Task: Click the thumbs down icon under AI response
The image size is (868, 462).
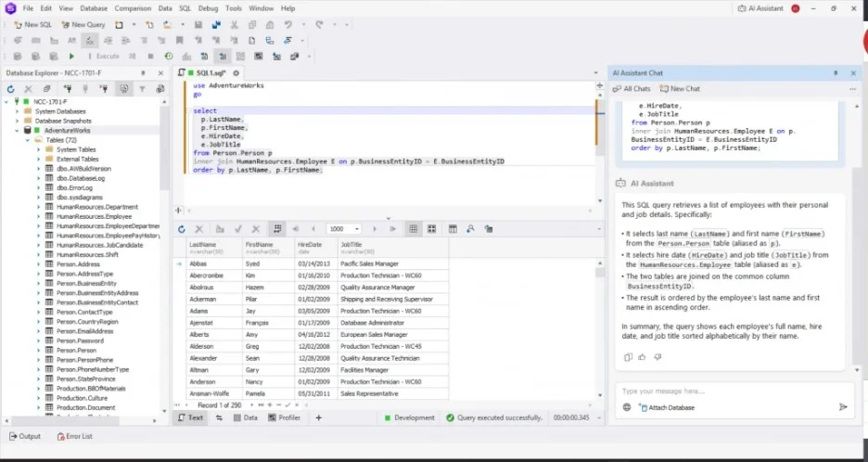Action: [657, 357]
